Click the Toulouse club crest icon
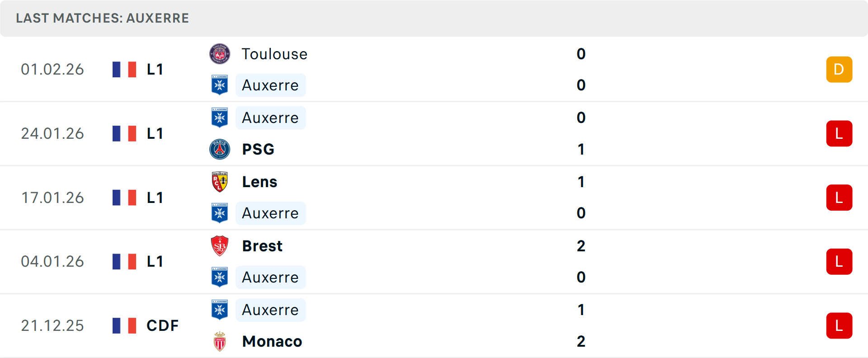Image resolution: width=868 pixels, height=358 pixels. pos(220,54)
